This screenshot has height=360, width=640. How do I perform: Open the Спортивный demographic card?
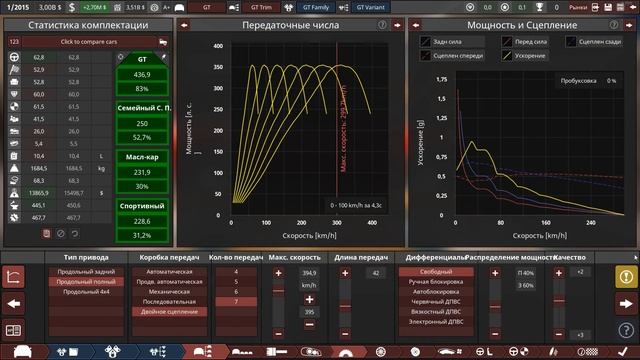tap(142, 220)
